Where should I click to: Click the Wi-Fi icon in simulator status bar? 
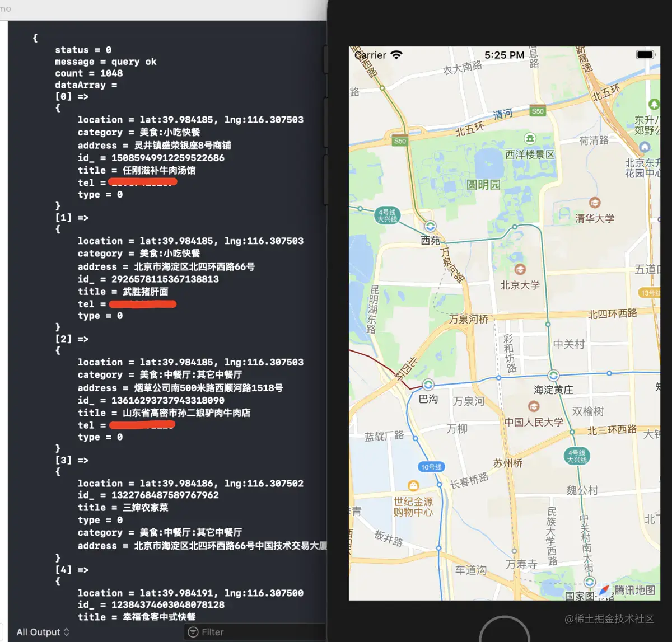396,55
